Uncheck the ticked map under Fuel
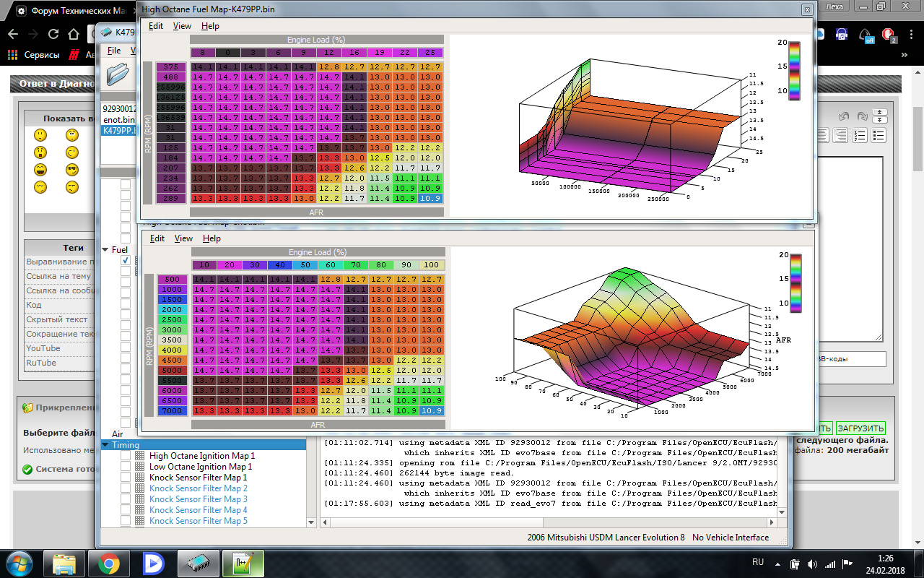Screen dimensions: 924x578 tap(126, 260)
